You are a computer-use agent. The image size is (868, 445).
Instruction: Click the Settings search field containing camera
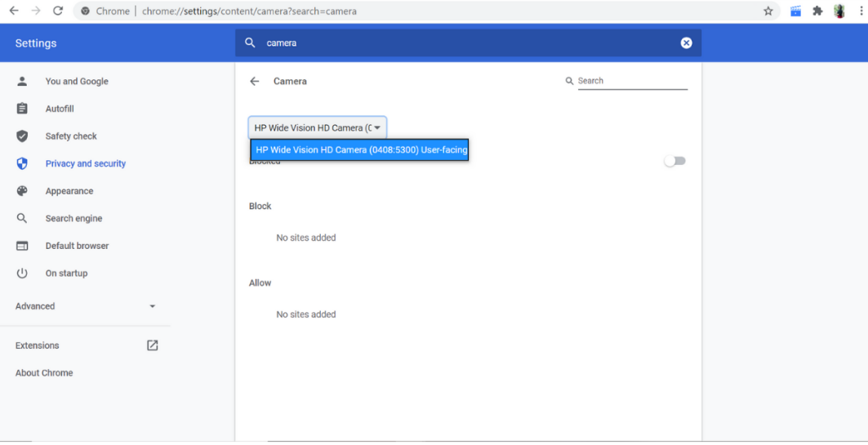[x=469, y=42]
